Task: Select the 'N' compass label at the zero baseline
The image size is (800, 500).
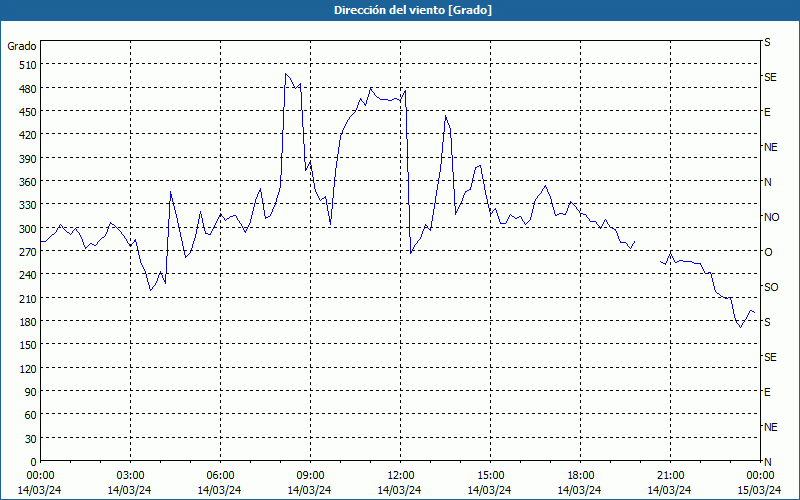Action: (x=768, y=462)
